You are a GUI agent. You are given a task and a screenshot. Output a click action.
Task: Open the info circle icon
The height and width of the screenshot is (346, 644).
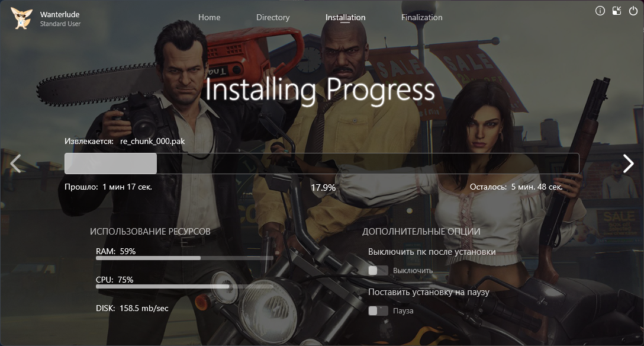[600, 11]
